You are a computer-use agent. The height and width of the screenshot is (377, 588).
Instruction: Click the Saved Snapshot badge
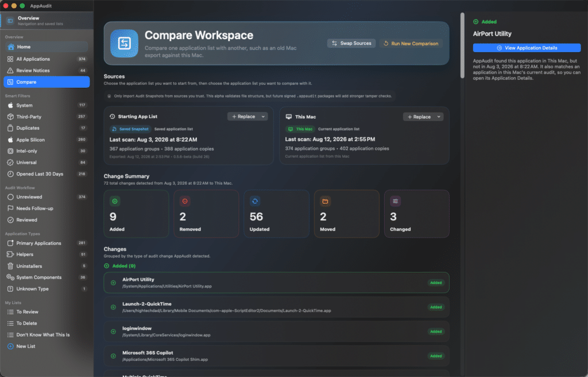[x=130, y=129]
